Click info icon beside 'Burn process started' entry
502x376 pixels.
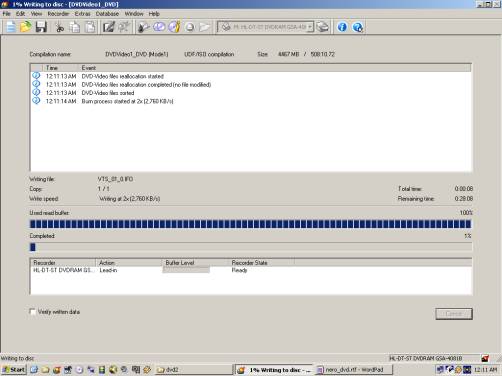(x=36, y=101)
